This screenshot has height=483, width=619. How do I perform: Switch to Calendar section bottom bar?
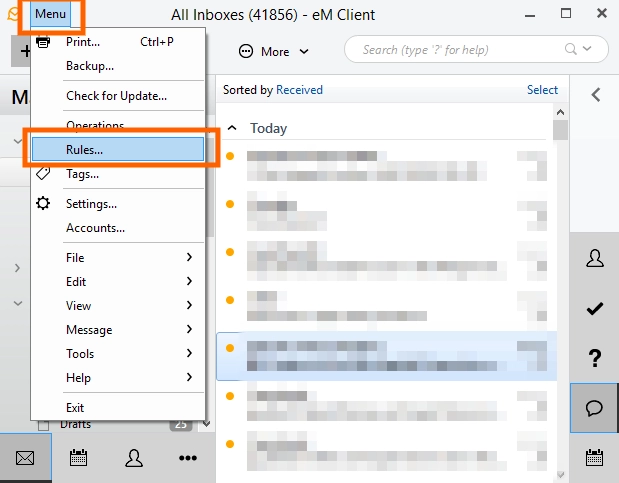(x=78, y=458)
